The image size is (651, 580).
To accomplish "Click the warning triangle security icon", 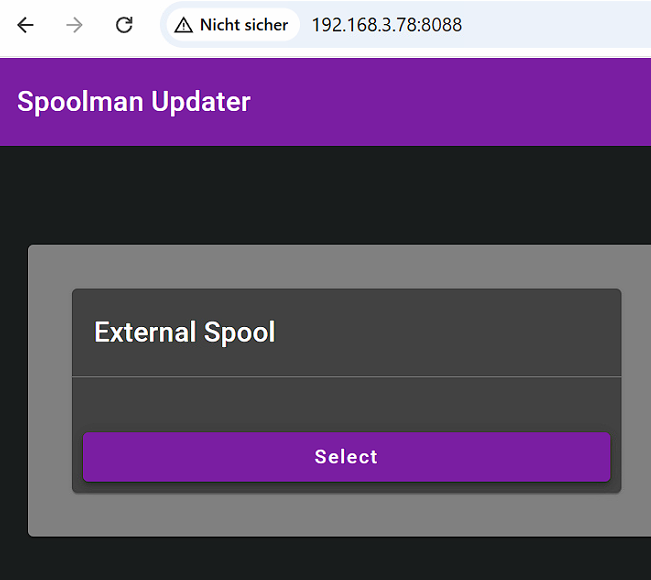I will 183,25.
